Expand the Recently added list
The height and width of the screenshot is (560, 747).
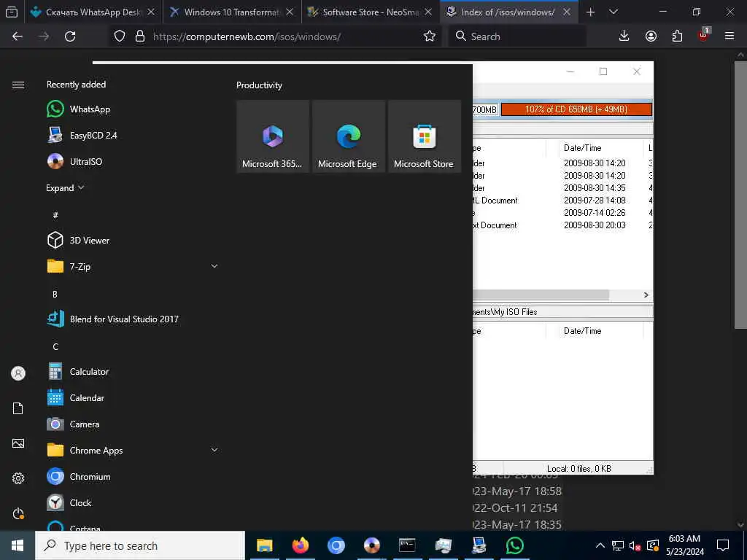click(x=65, y=187)
